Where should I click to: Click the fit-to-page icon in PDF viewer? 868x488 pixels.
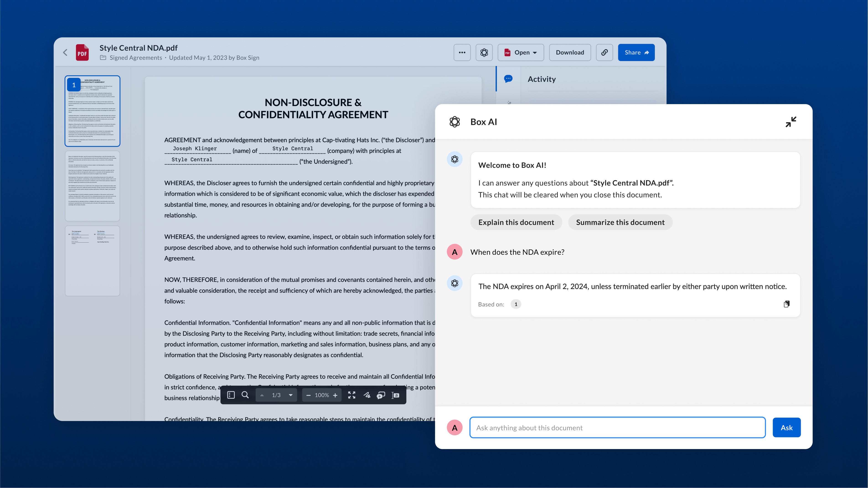(353, 395)
